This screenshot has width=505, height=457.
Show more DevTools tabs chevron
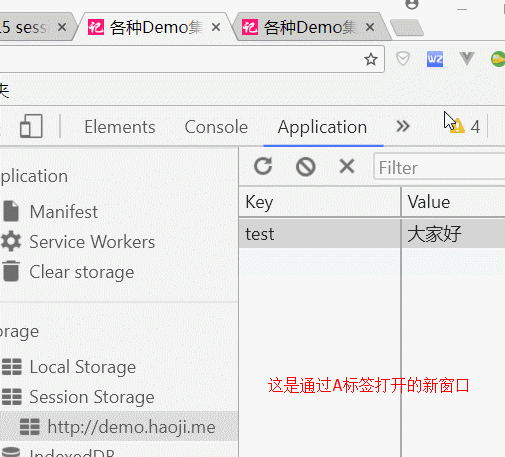(403, 126)
